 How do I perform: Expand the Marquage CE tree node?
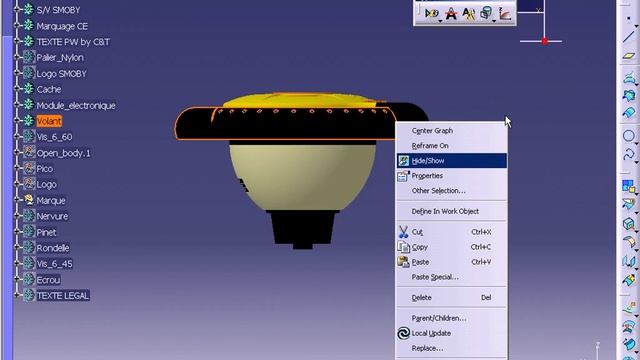(17, 25)
